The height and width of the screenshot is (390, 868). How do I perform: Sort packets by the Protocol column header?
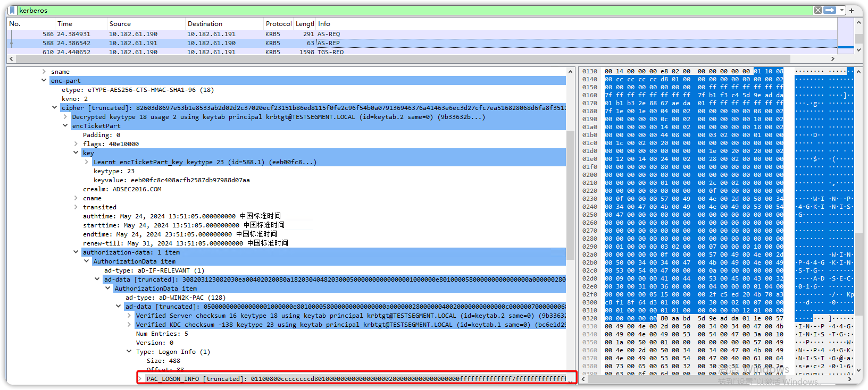278,24
